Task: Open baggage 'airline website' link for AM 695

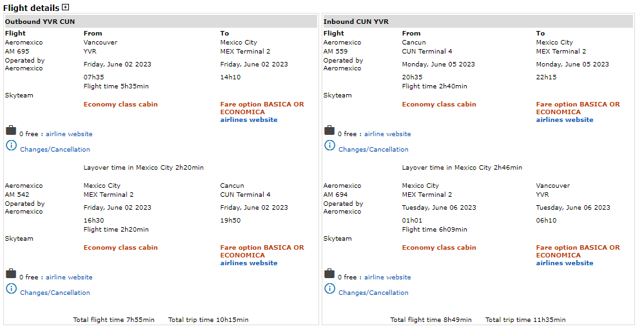Action: [x=69, y=134]
